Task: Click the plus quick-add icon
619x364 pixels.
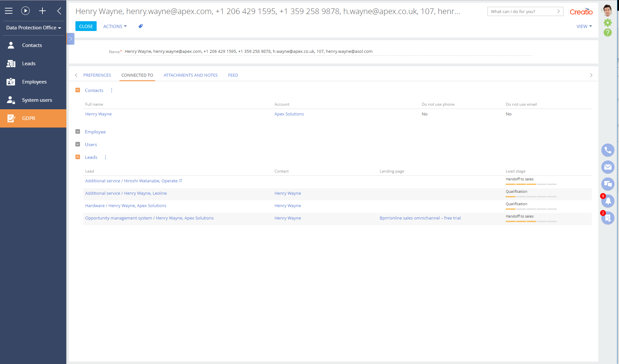Action: coord(42,11)
